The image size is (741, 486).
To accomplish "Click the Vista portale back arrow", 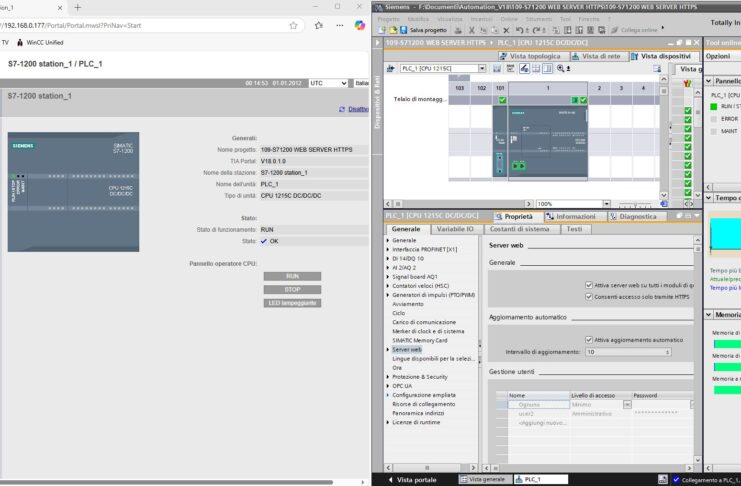I will coord(391,479).
